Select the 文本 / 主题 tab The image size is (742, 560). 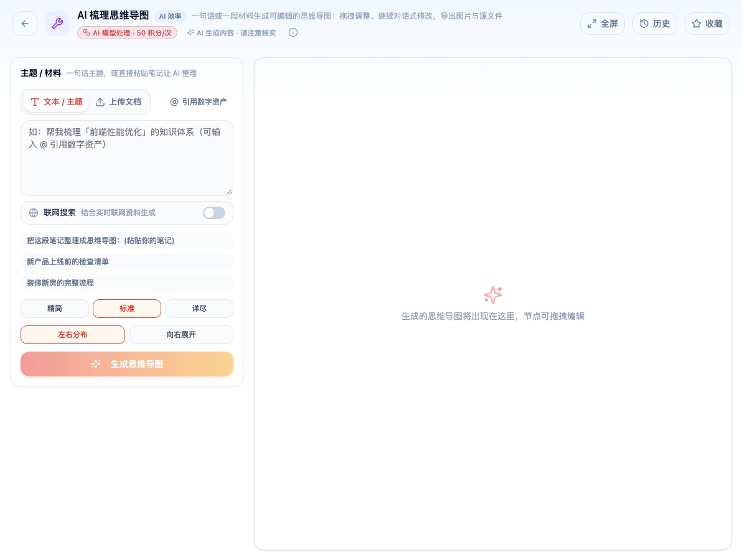coord(56,101)
